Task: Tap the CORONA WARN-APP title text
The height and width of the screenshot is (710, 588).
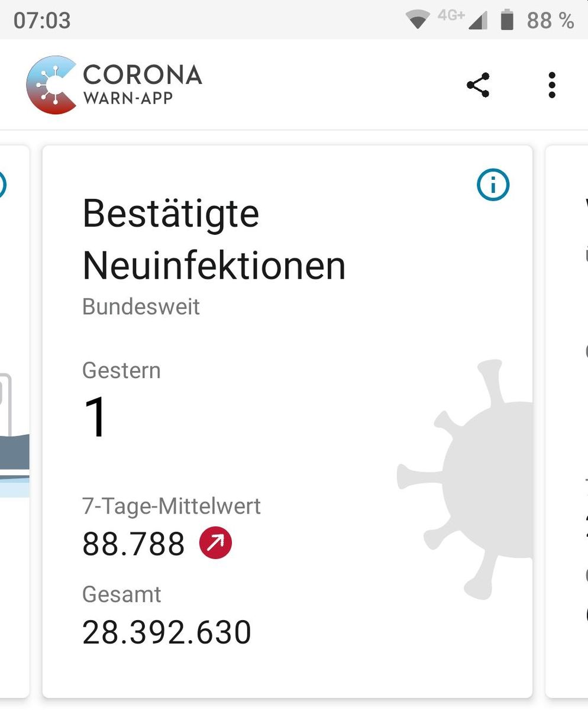Action: point(142,85)
